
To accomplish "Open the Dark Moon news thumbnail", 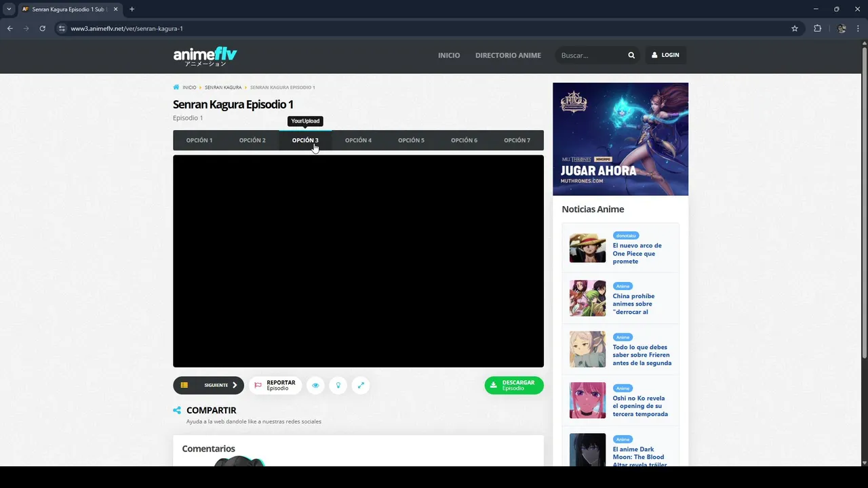I will point(587,449).
